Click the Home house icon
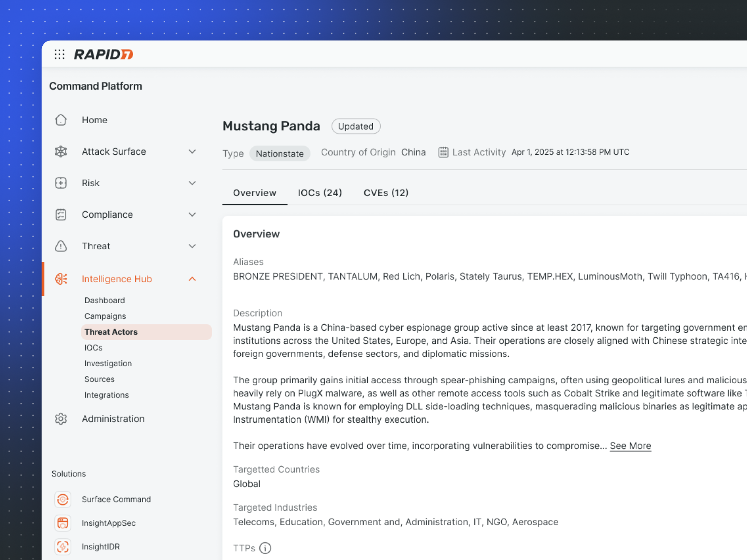The height and width of the screenshot is (560, 747). click(61, 120)
